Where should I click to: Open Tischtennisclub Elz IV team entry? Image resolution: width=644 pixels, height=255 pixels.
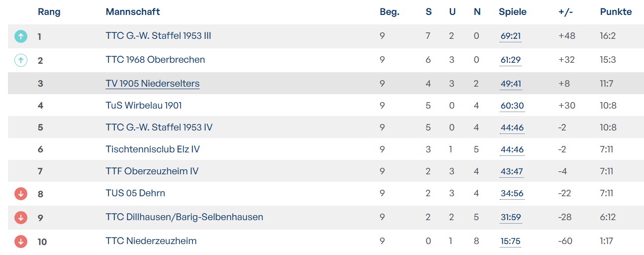click(153, 149)
